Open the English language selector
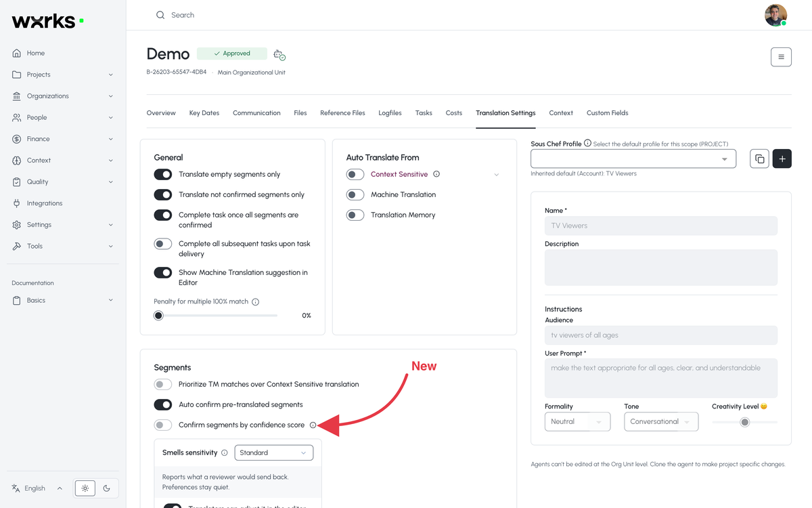Screen dimensions: 812x508 (x=38, y=488)
